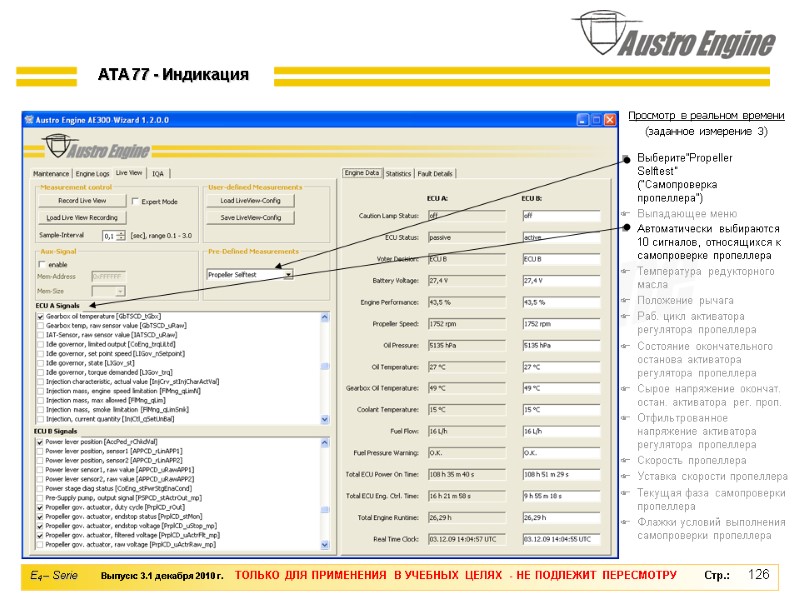Viewport: 800px width, 600px height.
Task: Check Injection, current quantity
Action: point(40,419)
